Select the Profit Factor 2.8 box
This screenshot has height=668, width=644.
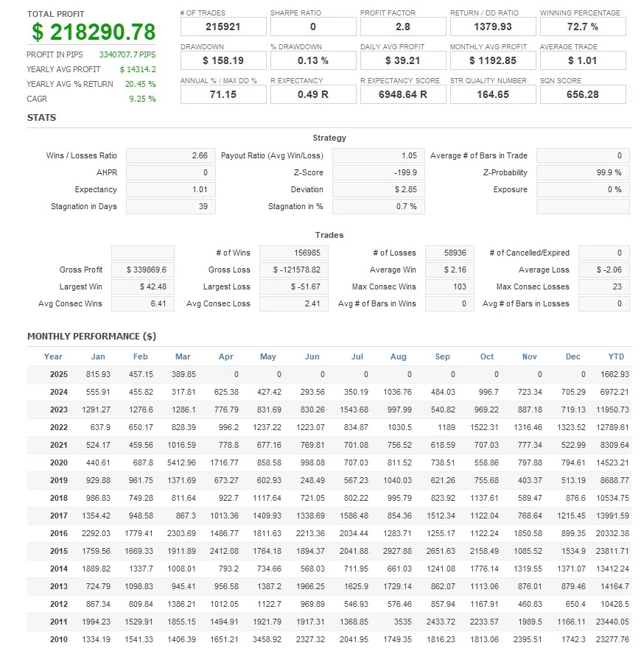403,27
